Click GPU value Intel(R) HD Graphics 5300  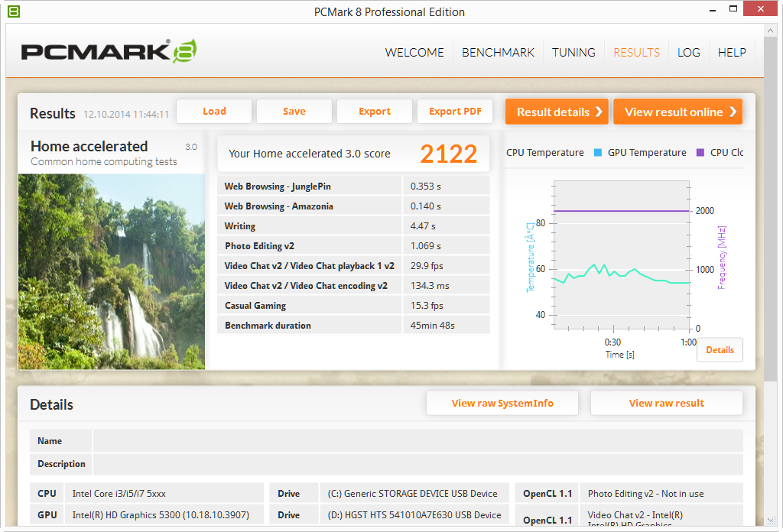tap(161, 515)
